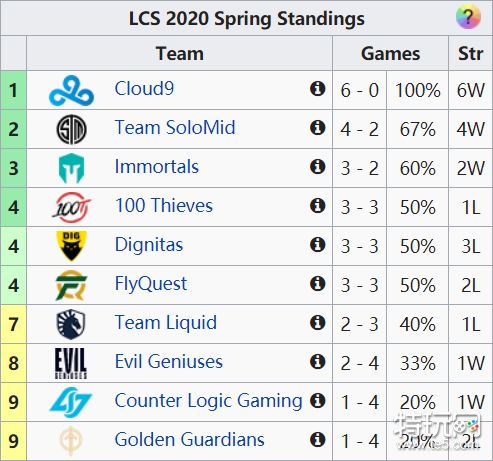Open the Team Liquid link
493x461 pixels.
click(x=166, y=323)
